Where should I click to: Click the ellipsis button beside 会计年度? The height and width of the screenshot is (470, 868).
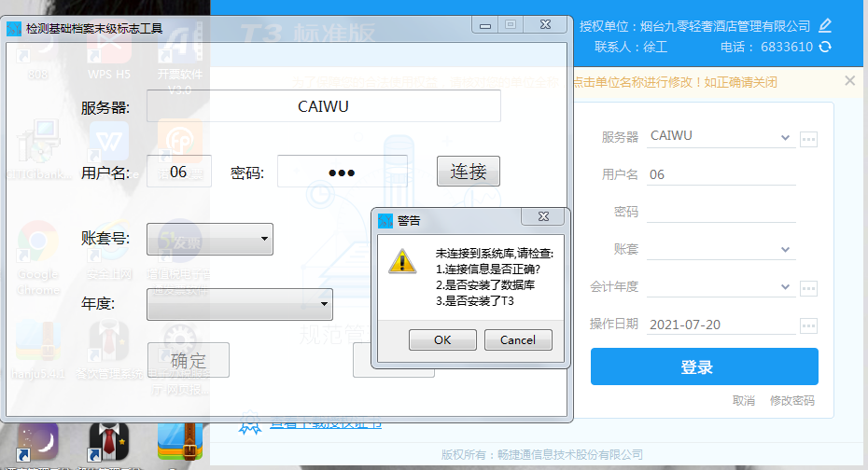(x=808, y=288)
